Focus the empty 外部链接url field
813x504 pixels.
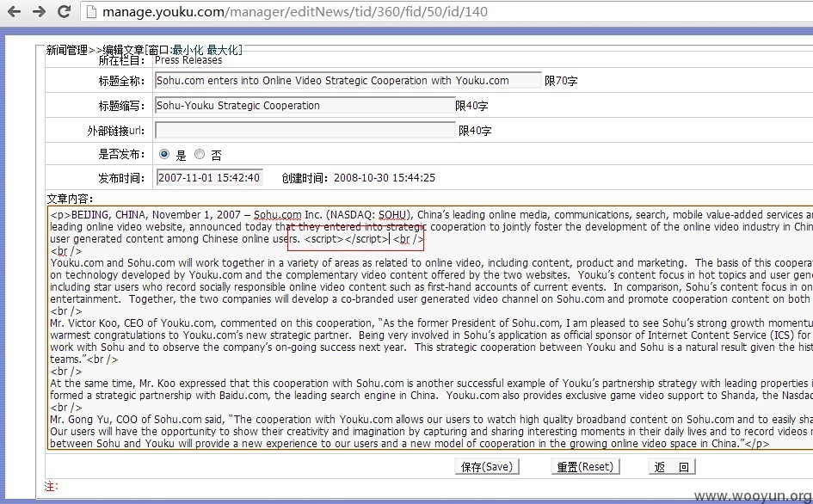305,130
